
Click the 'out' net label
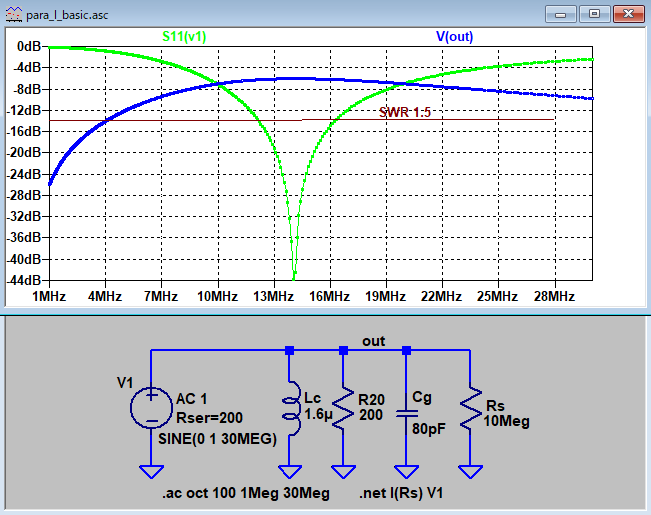click(374, 341)
